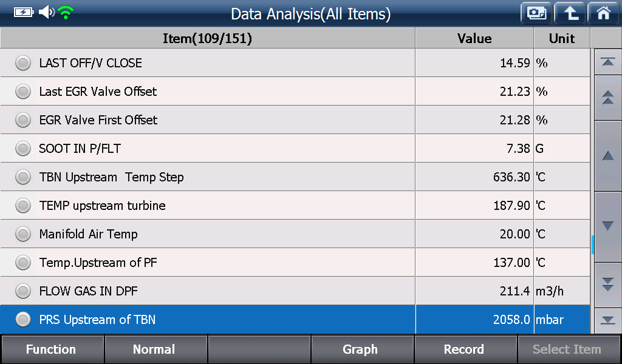Page down with double-down arrow

point(607,285)
